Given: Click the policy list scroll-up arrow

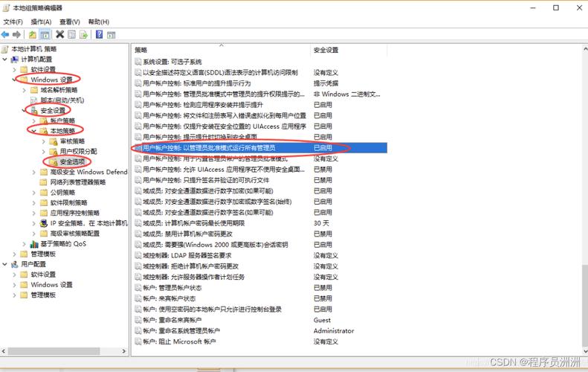Looking at the screenshot, I should 584,49.
